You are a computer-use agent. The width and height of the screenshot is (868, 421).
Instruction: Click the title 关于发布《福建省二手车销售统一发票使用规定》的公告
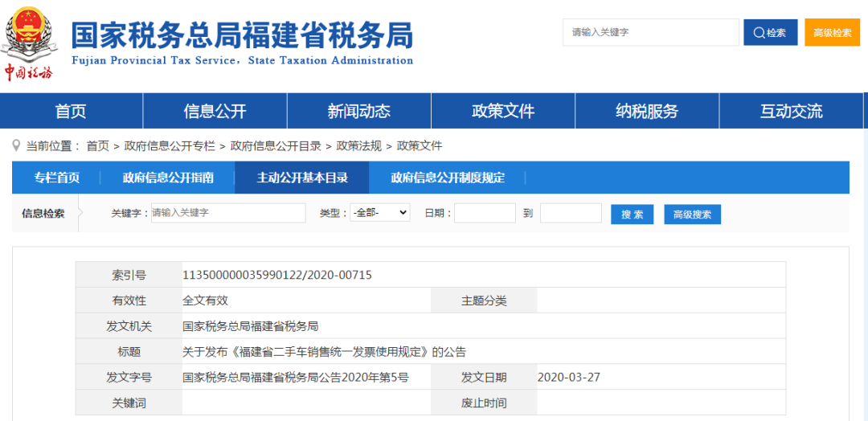325,352
